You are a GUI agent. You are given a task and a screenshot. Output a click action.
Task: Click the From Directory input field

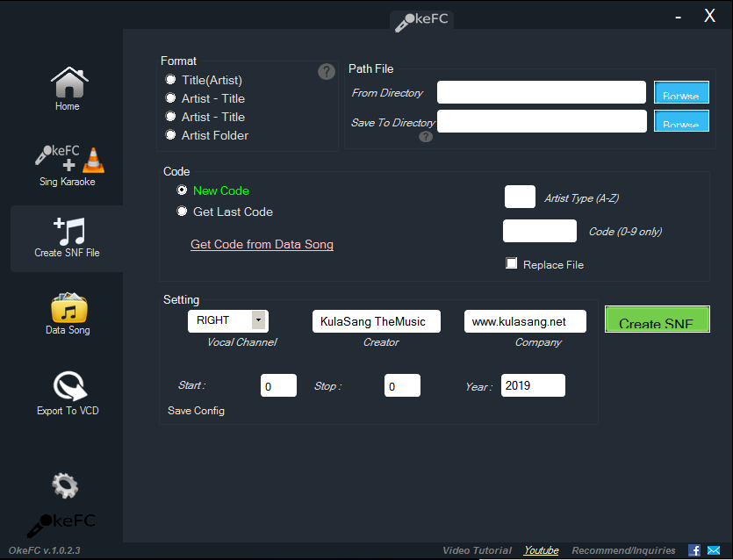pyautogui.click(x=542, y=92)
